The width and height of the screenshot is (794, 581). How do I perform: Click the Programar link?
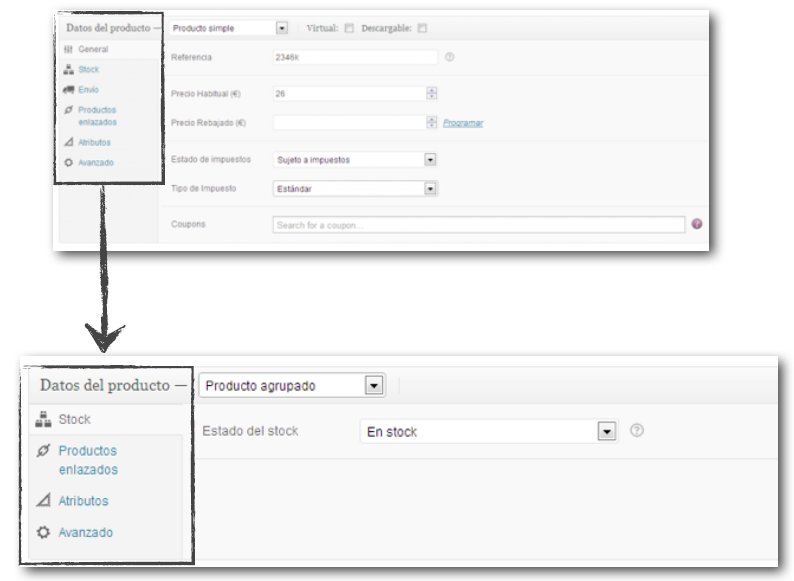pyautogui.click(x=463, y=123)
